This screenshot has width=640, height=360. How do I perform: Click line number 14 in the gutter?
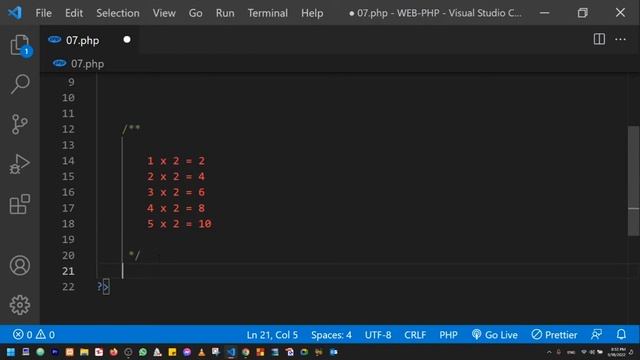coord(68,161)
